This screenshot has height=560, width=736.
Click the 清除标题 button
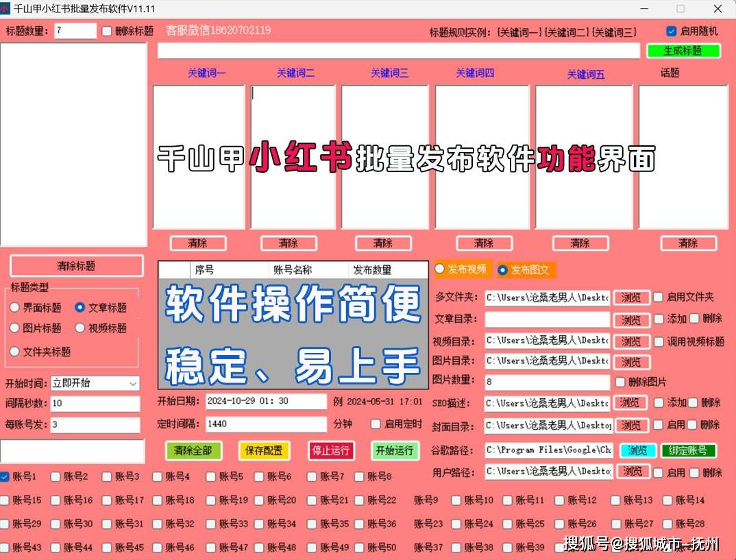[x=76, y=266]
